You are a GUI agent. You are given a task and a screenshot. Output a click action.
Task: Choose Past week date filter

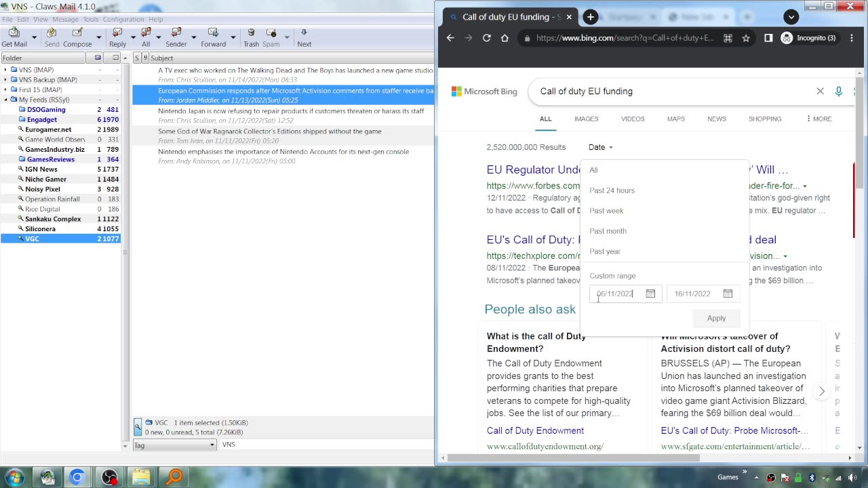click(606, 211)
